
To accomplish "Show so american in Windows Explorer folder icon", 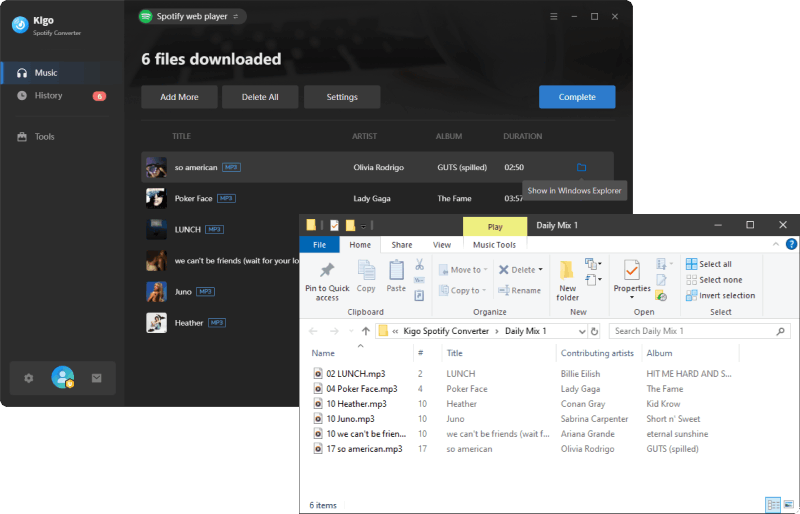I will 581,167.
